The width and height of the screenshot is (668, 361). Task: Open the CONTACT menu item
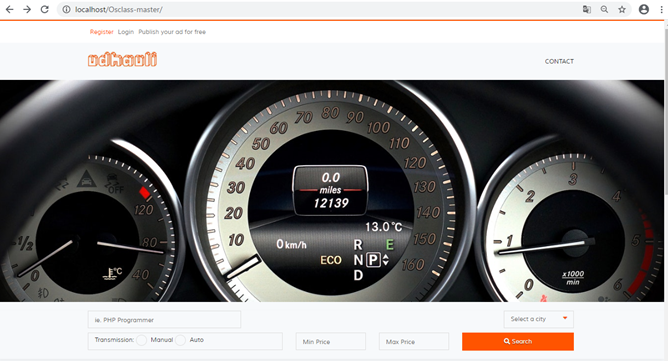click(559, 61)
